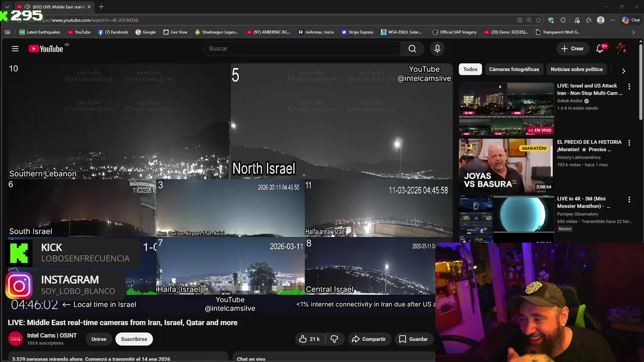Open the zoom magnifier in address bar
Screen dimensions: 644x362
click(x=529, y=20)
